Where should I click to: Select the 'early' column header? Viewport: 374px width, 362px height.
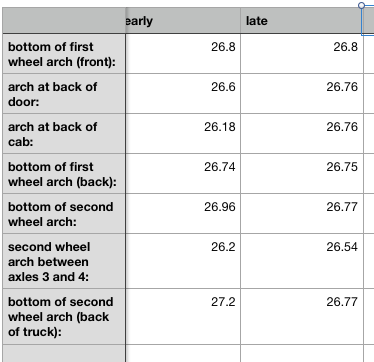(x=183, y=20)
